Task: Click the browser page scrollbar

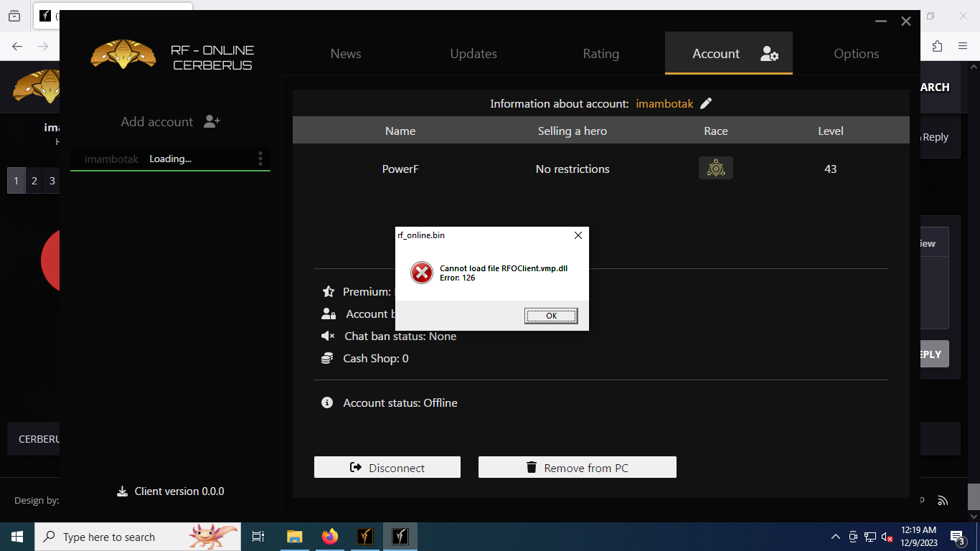Action: click(x=974, y=496)
